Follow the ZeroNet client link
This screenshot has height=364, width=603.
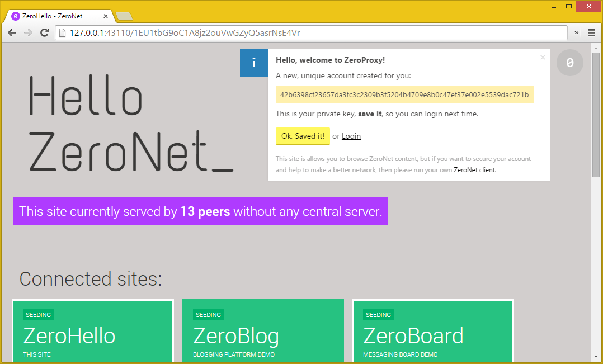click(x=474, y=170)
